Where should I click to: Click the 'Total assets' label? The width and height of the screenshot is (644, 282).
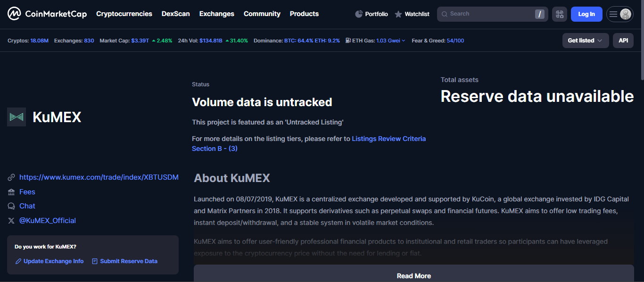pyautogui.click(x=460, y=80)
